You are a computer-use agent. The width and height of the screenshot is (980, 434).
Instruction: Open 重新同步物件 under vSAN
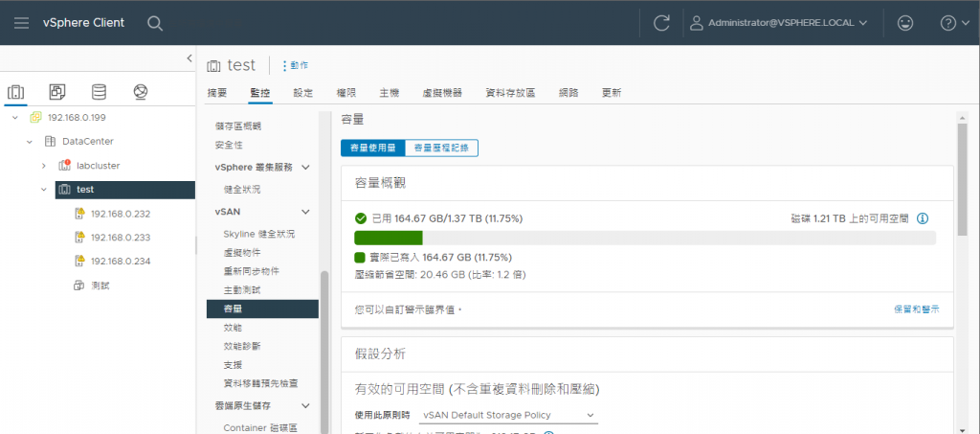252,271
